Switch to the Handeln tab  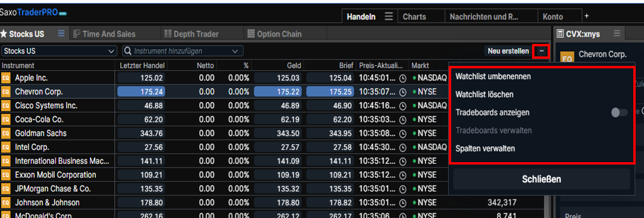pos(361,17)
